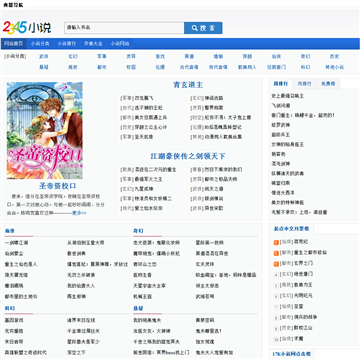
Task: Open 美女的特种神医 in the ranking list
Action: (x=287, y=202)
